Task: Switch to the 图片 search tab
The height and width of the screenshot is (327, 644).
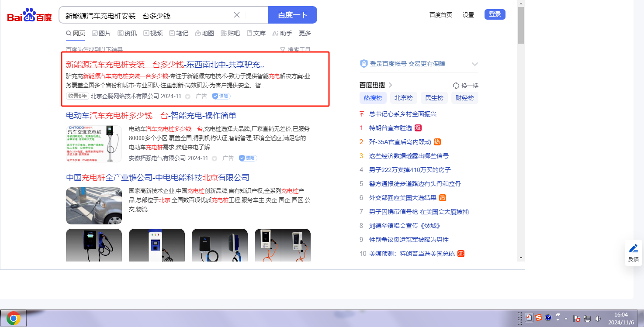Action: [101, 33]
